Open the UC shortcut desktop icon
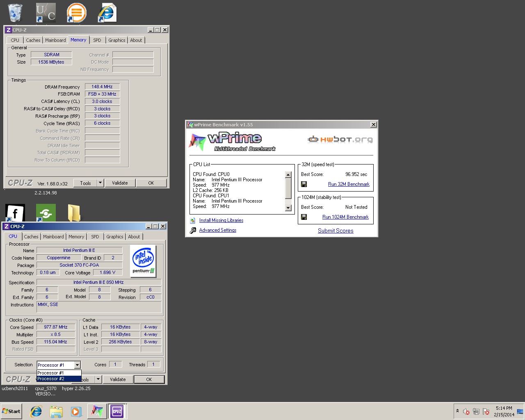This screenshot has height=420, width=525. coord(46,12)
